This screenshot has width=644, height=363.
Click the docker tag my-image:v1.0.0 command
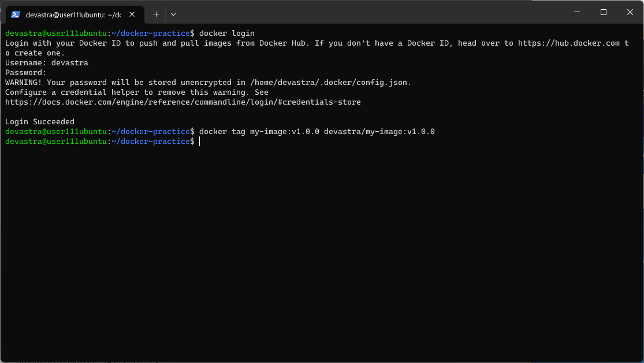click(x=317, y=132)
